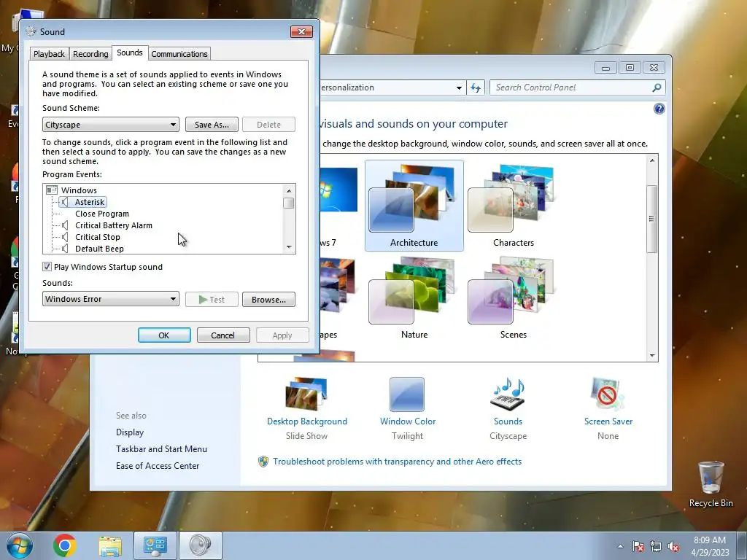Viewport: 747px width, 560px height.
Task: Select the Close Program event
Action: click(x=102, y=214)
